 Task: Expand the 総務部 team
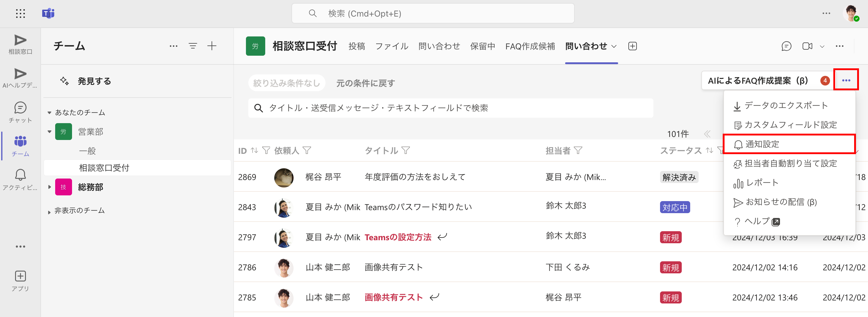(x=49, y=187)
